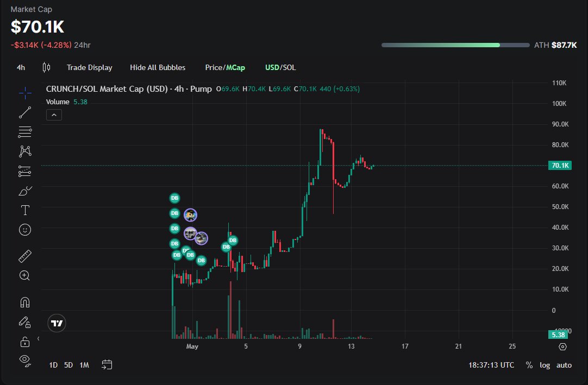Select SOL denomination
Image resolution: width=588 pixels, height=385 pixels.
pyautogui.click(x=289, y=67)
